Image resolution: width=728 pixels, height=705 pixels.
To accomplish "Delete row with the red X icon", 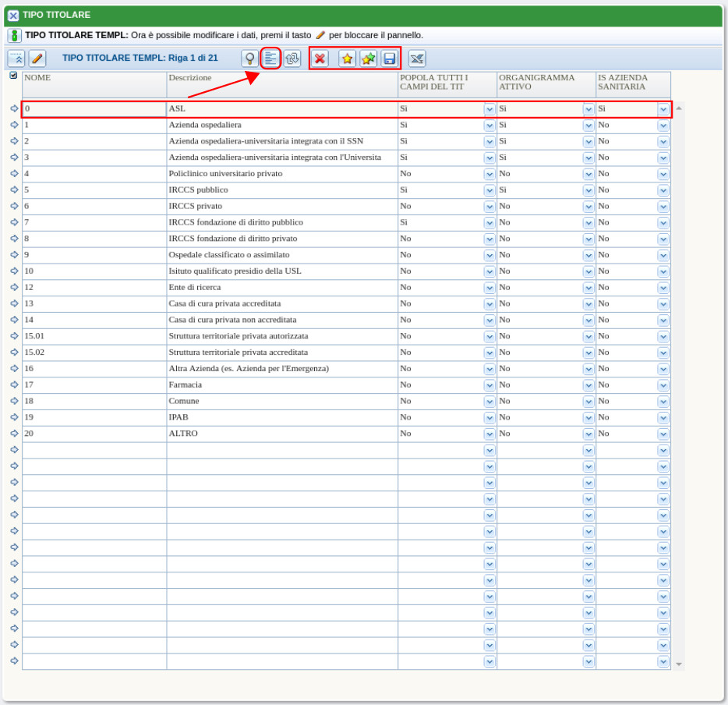I will click(x=320, y=58).
